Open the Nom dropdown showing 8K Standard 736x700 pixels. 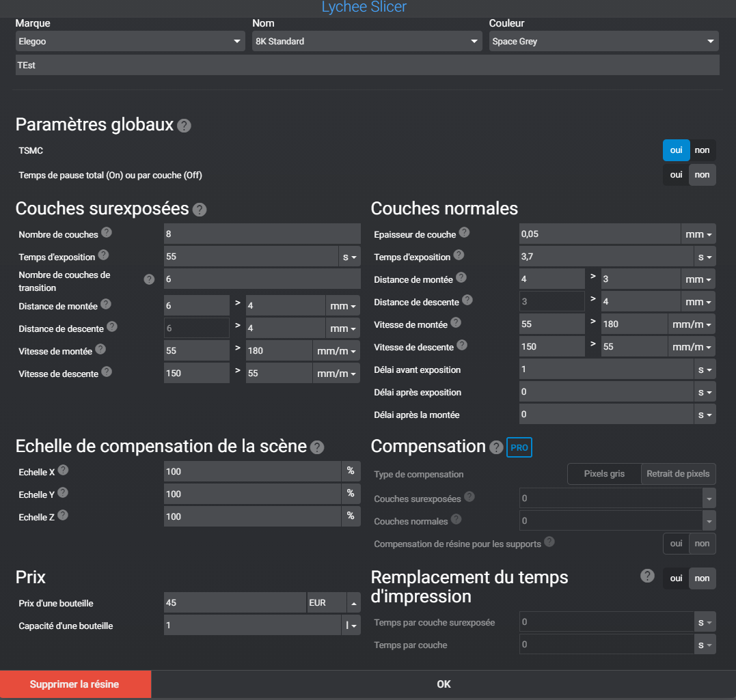[x=366, y=42]
